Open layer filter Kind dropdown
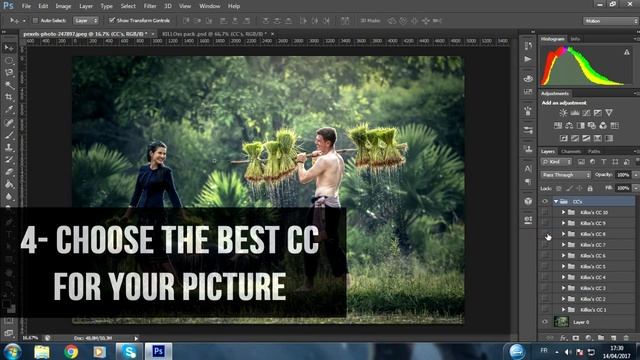The image size is (640, 360). [557, 162]
